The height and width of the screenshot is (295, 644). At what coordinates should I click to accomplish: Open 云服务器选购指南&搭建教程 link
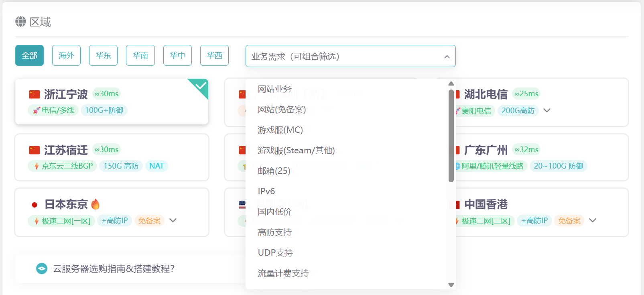pos(114,269)
